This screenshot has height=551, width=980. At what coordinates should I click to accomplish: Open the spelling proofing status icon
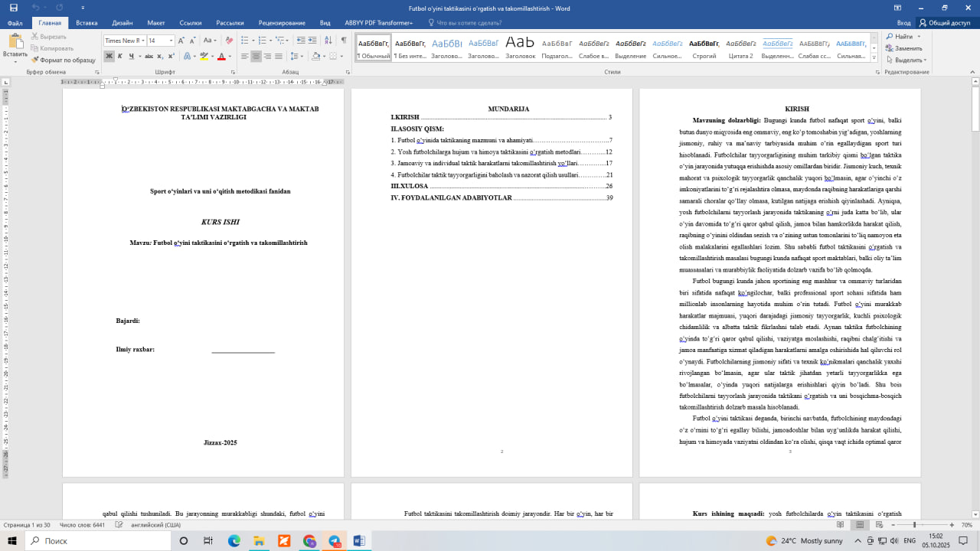119,525
